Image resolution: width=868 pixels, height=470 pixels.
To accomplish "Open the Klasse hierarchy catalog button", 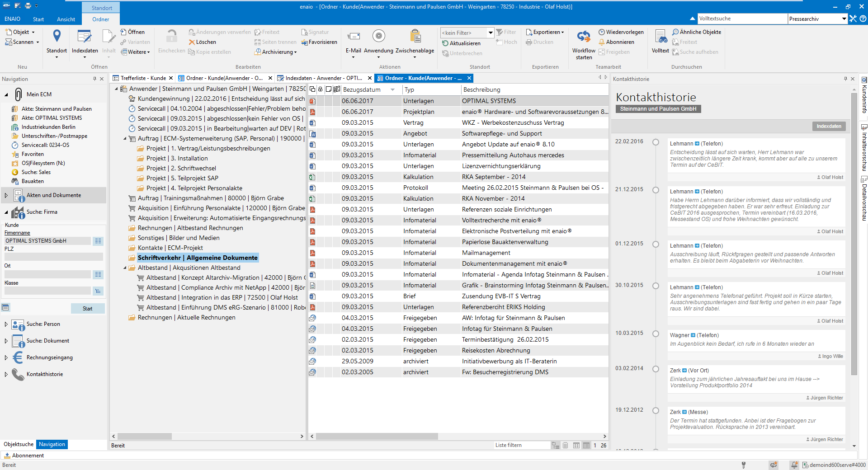I will 98,291.
